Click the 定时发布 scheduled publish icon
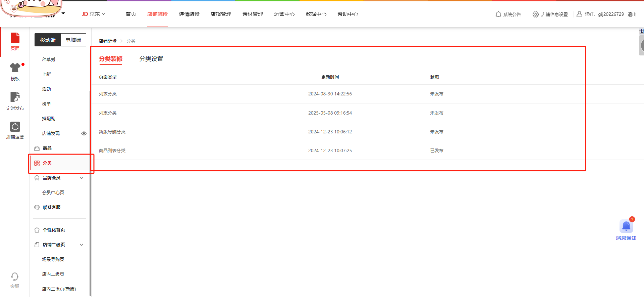Viewport: 644px width, 297px height. coord(15,97)
